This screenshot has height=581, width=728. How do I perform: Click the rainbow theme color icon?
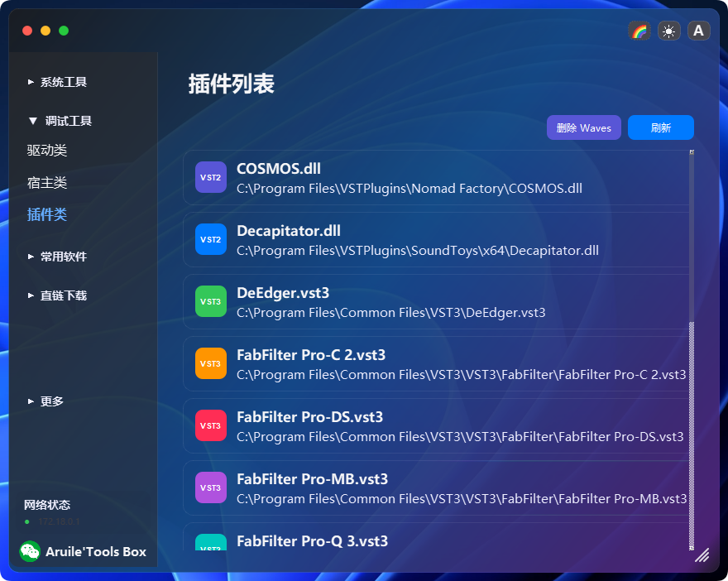pyautogui.click(x=639, y=31)
